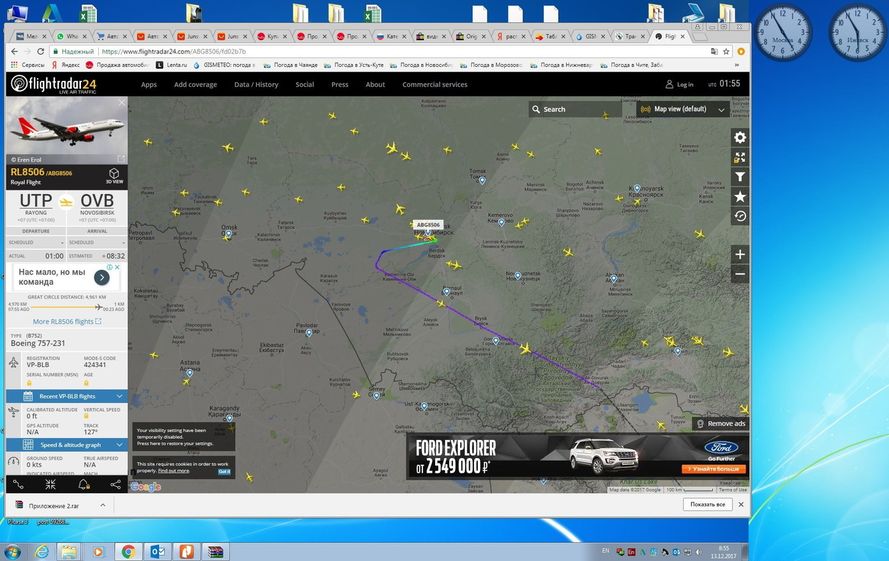Screen dimensions: 889x561
Task: Open aircraft photo external link icon
Action: 121,159
